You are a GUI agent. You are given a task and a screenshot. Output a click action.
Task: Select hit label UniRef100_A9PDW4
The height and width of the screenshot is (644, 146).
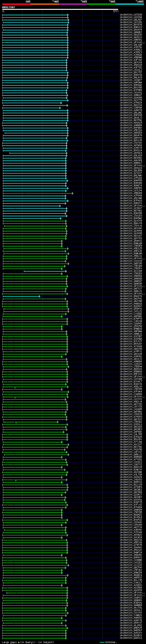point(131,82)
